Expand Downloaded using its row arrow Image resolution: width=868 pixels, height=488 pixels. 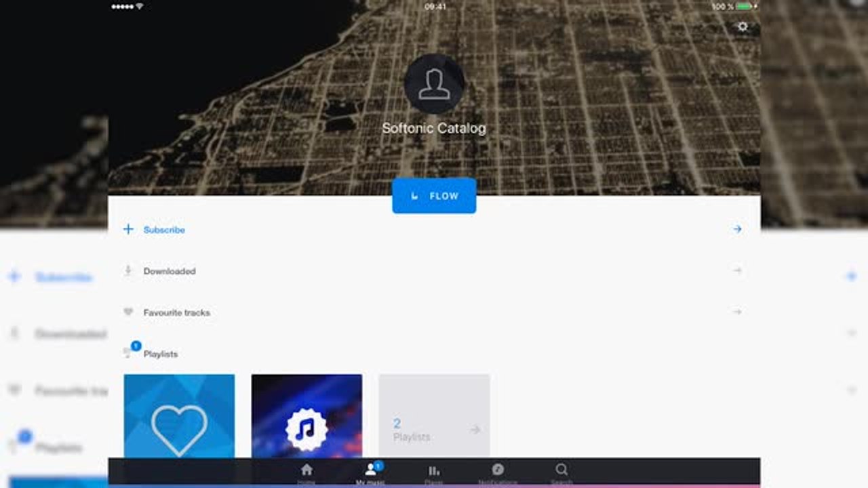(x=737, y=270)
